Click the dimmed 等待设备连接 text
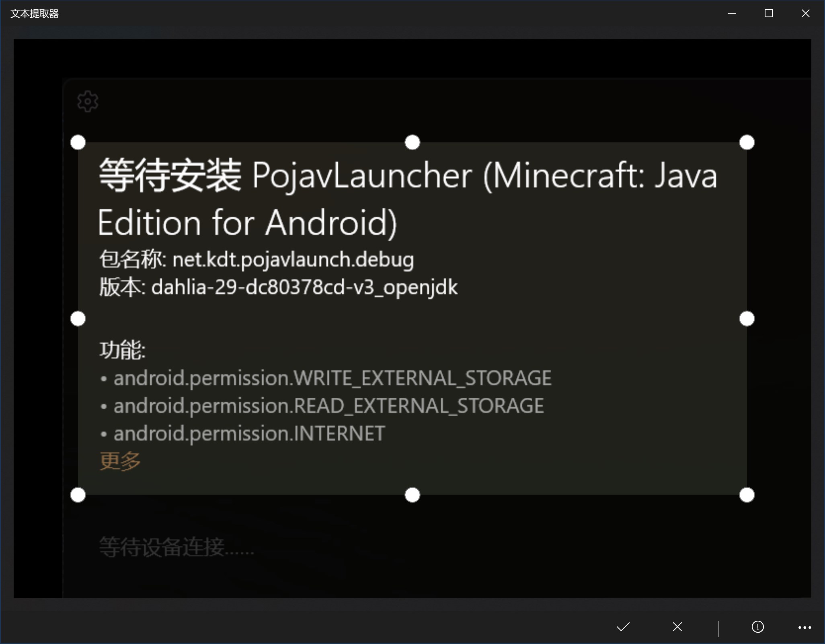The image size is (825, 644). coord(177,547)
